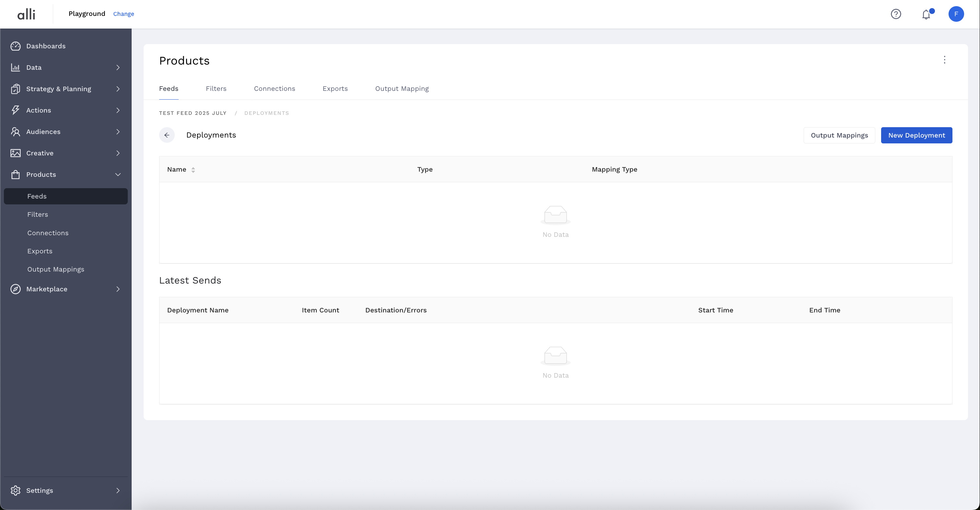
Task: Switch to the Output Mapping tab
Action: click(x=402, y=89)
